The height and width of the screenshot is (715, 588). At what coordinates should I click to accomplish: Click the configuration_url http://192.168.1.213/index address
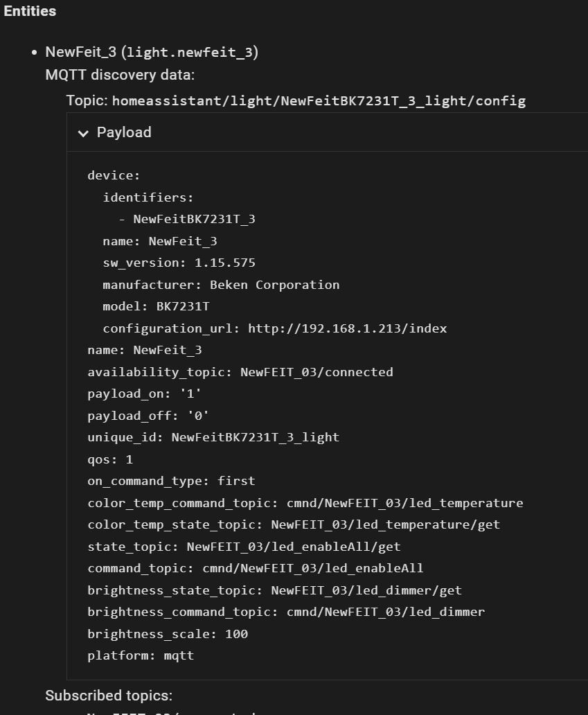[347, 328]
